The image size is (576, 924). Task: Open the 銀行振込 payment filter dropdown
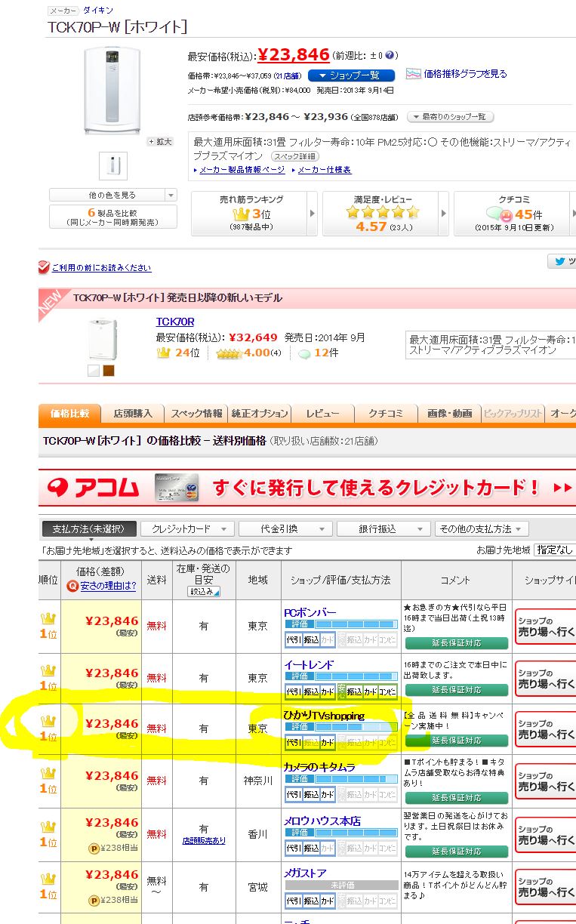coord(383,528)
